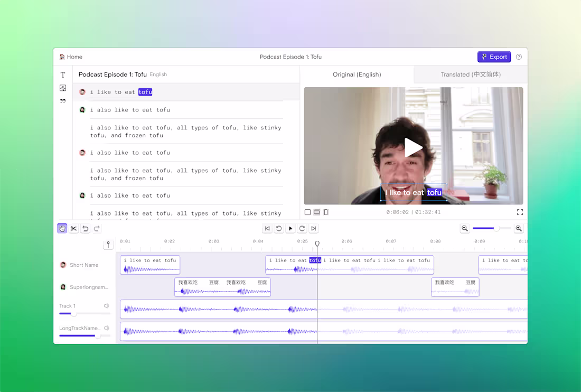
Task: Switch to Original (English) tab
Action: click(x=357, y=74)
